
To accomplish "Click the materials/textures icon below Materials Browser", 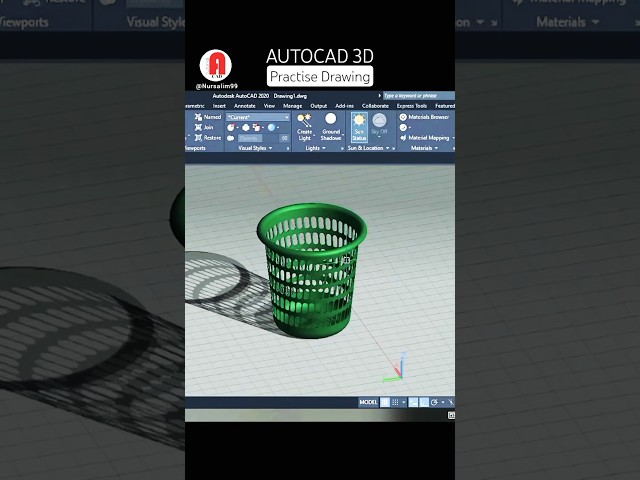I will click(x=403, y=127).
